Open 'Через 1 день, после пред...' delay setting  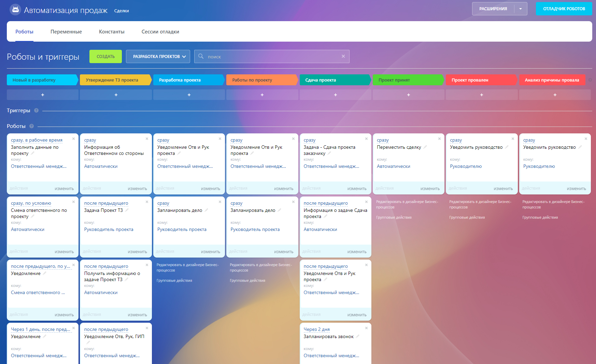41,329
